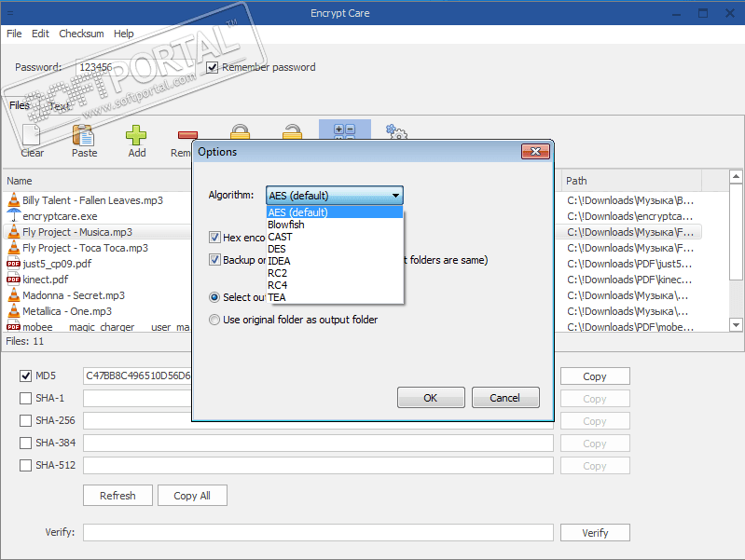Select IDEA algorithm option

(x=335, y=261)
